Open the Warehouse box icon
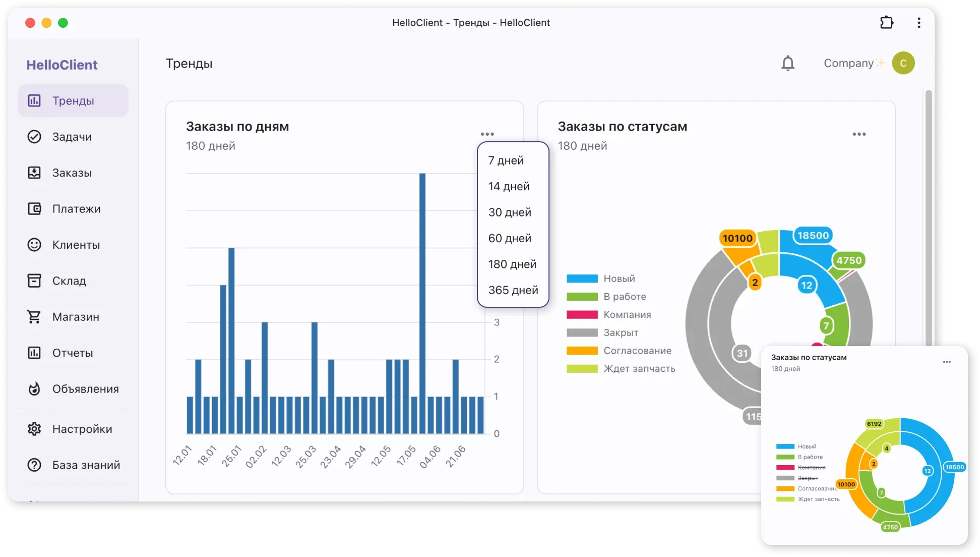This screenshot has height=557, width=980. [34, 281]
